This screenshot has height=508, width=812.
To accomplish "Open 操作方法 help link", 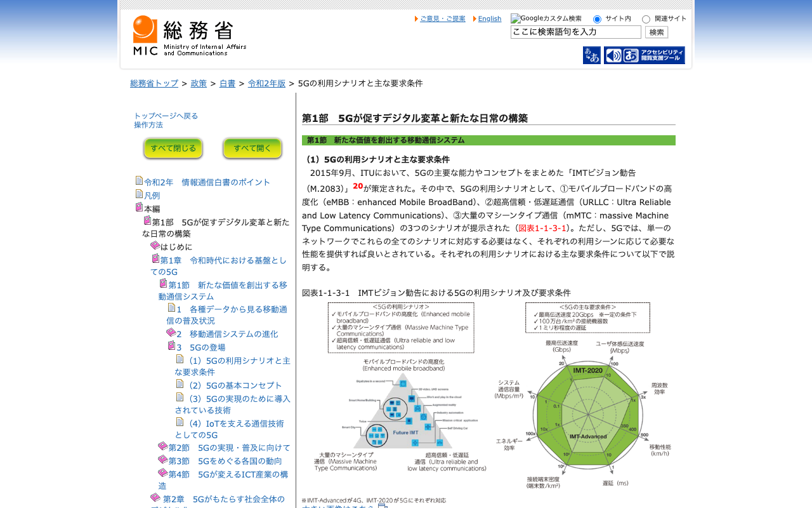I will (x=148, y=124).
